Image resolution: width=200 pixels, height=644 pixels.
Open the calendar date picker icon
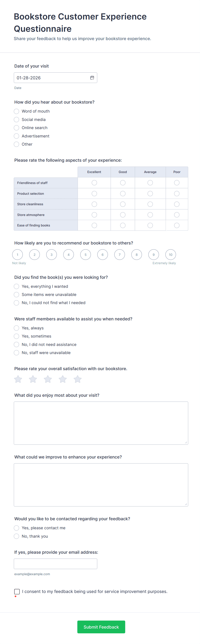tap(92, 78)
